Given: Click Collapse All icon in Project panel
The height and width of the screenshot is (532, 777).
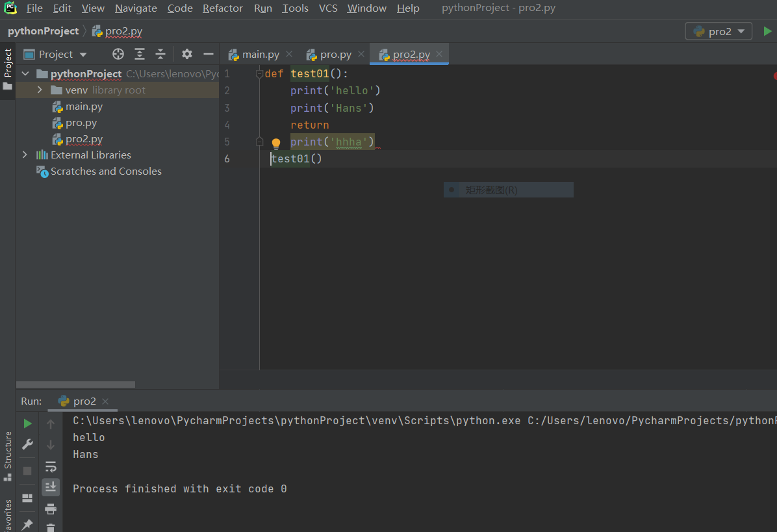Looking at the screenshot, I should pyautogui.click(x=160, y=54).
